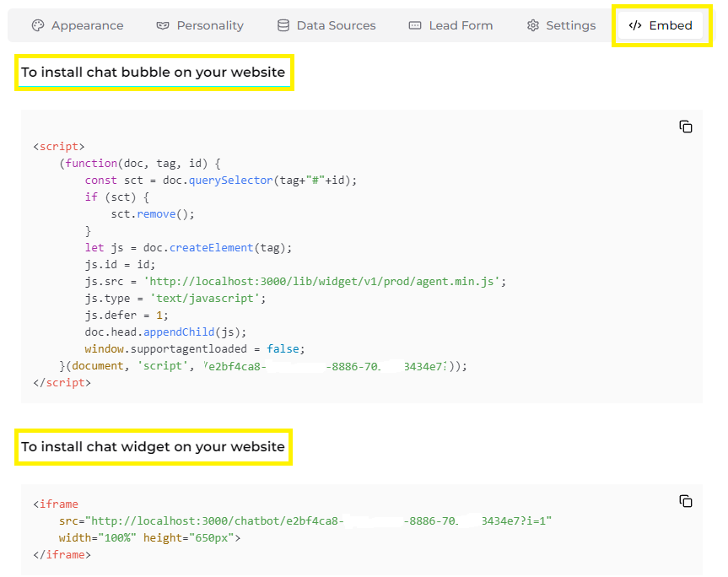Click the chat icon next to Personality
Image resolution: width=728 pixels, height=577 pixels.
[161, 25]
